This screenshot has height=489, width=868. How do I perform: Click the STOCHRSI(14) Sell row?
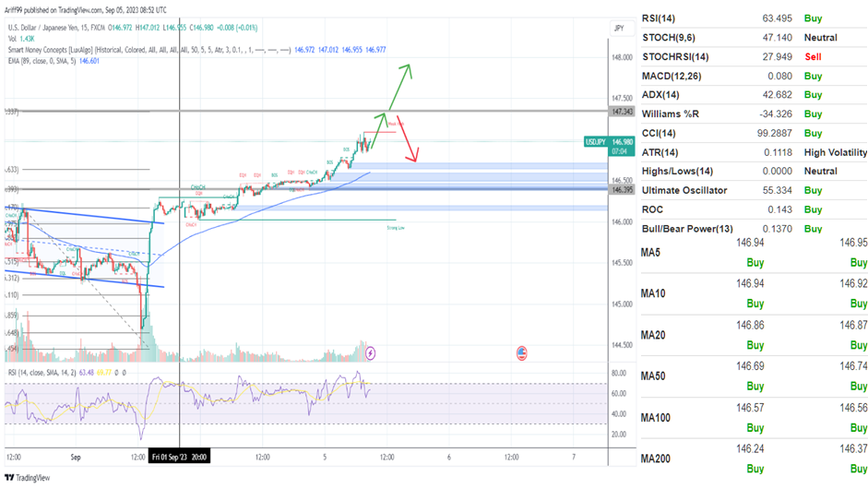[x=754, y=57]
